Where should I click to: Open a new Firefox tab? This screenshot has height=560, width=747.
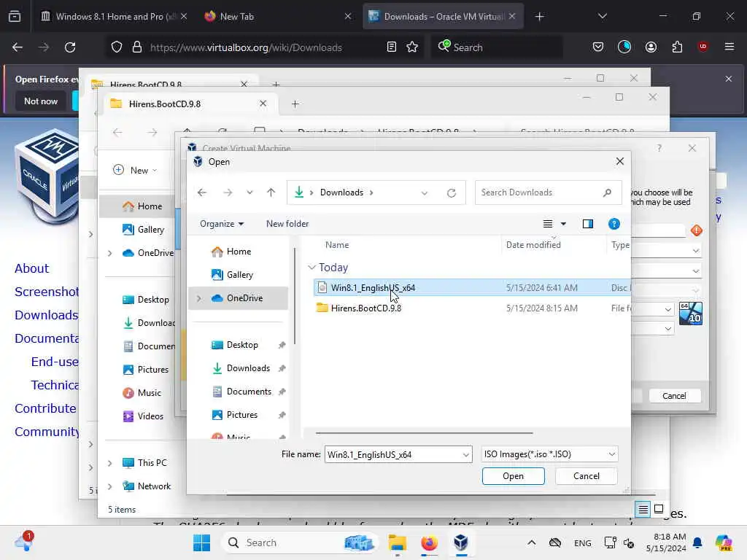539,17
